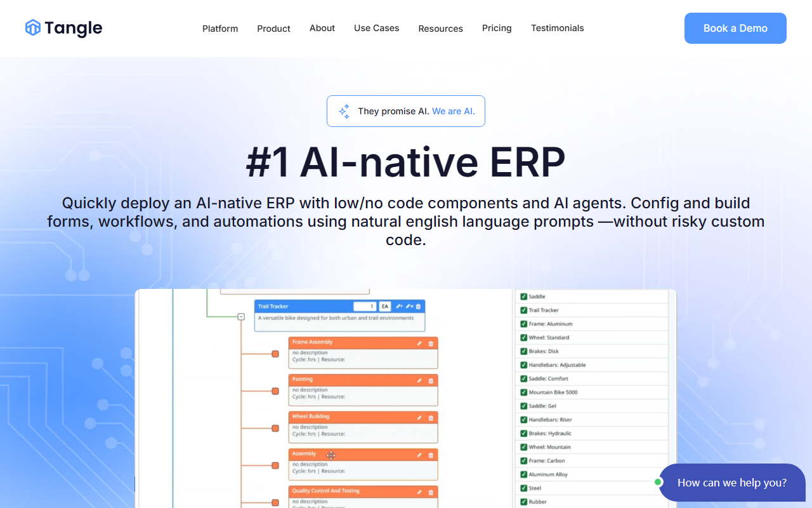The width and height of the screenshot is (812, 508).
Task: Open the Use Cases menu
Action: 377,28
